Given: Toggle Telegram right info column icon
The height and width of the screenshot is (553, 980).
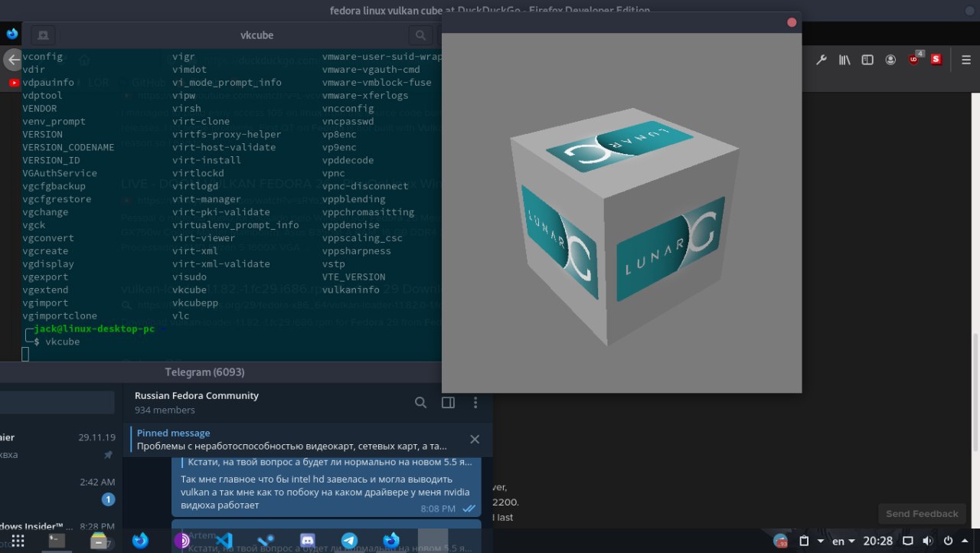Looking at the screenshot, I should tap(449, 403).
